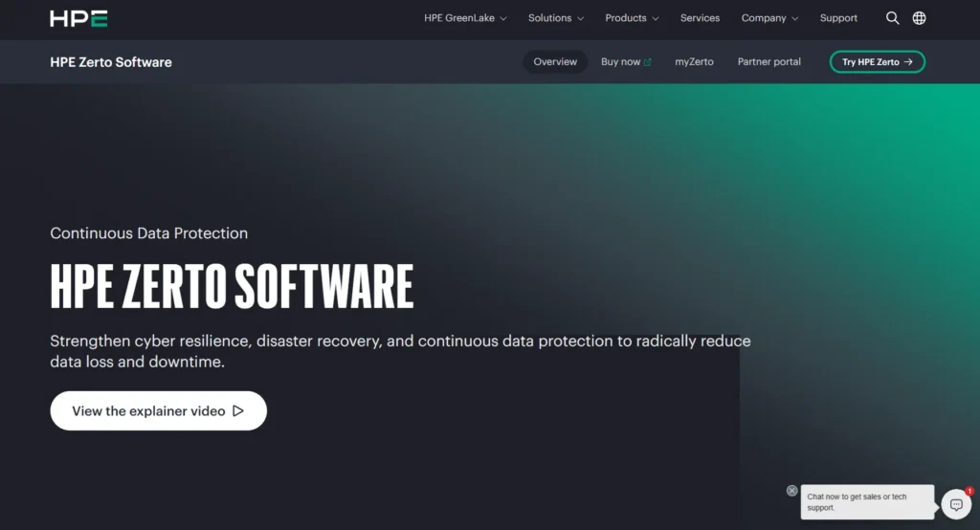This screenshot has width=980, height=530.
Task: Open the search magnifier icon
Action: 892,18
